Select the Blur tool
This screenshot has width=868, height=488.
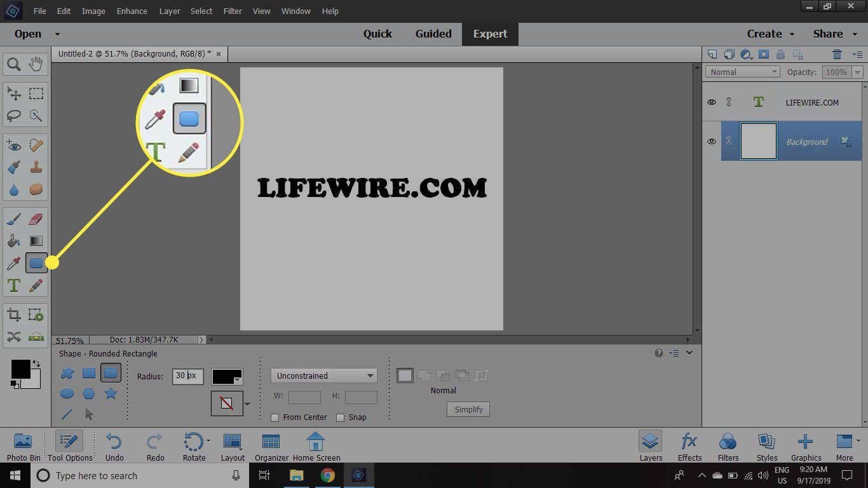point(13,189)
